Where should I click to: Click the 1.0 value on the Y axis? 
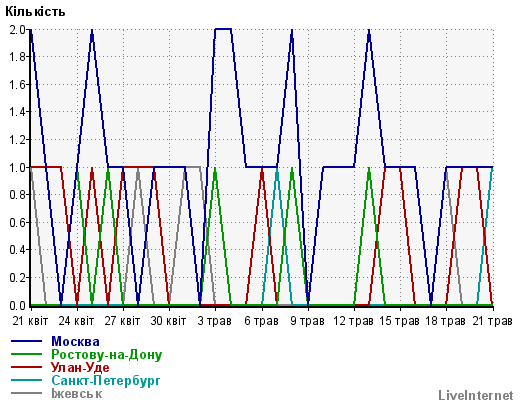[x=17, y=167]
